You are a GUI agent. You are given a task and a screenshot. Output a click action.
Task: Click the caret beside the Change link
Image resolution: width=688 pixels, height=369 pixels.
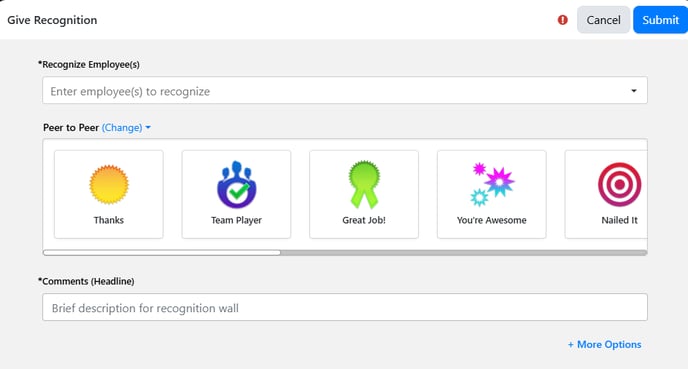point(148,128)
